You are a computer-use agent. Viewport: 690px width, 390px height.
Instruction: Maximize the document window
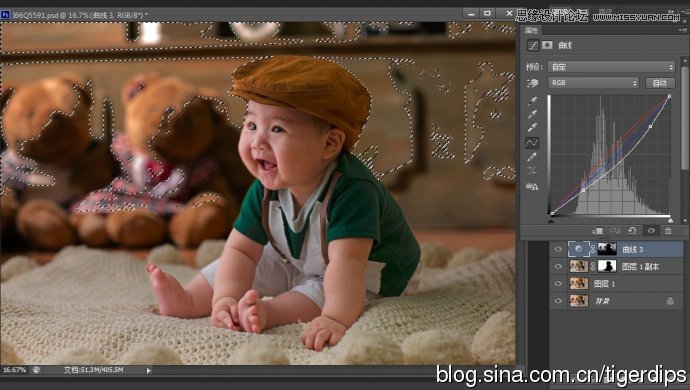tap(487, 14)
